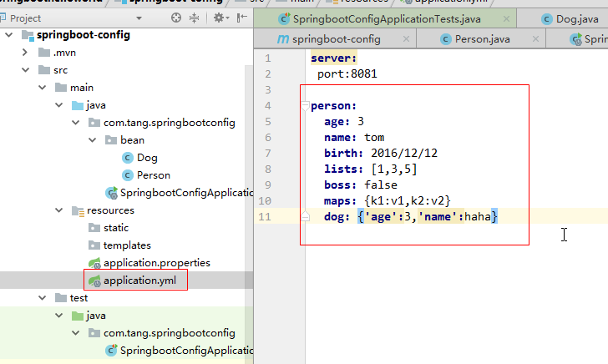Click the green test java folder icon
Image resolution: width=608 pixels, height=364 pixels.
pos(78,316)
